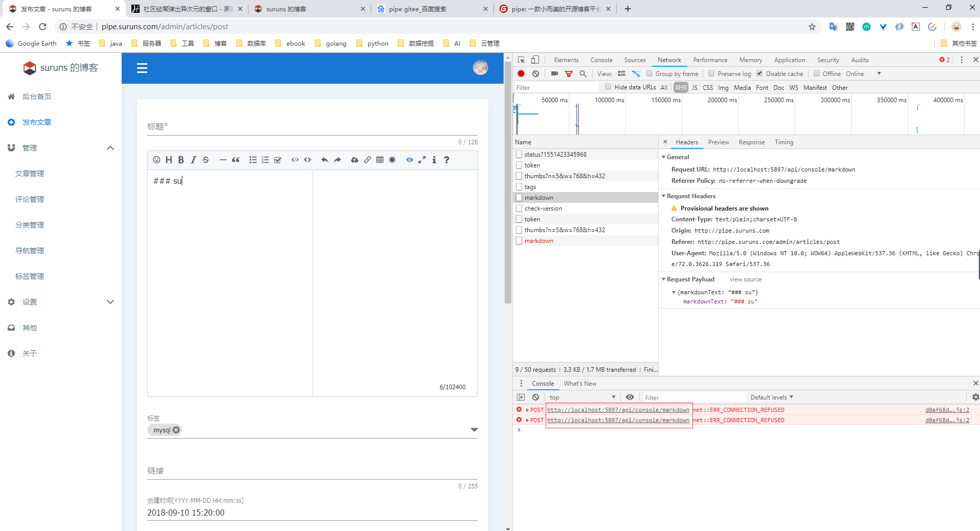
Task: Open the hamburger menu in blue header
Action: click(142, 68)
